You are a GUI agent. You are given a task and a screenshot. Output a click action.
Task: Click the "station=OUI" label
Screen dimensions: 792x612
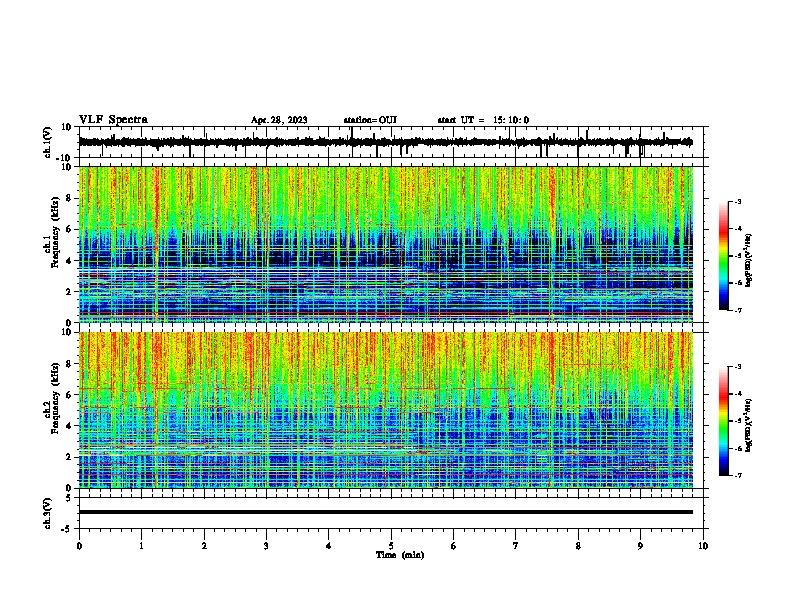tap(370, 120)
